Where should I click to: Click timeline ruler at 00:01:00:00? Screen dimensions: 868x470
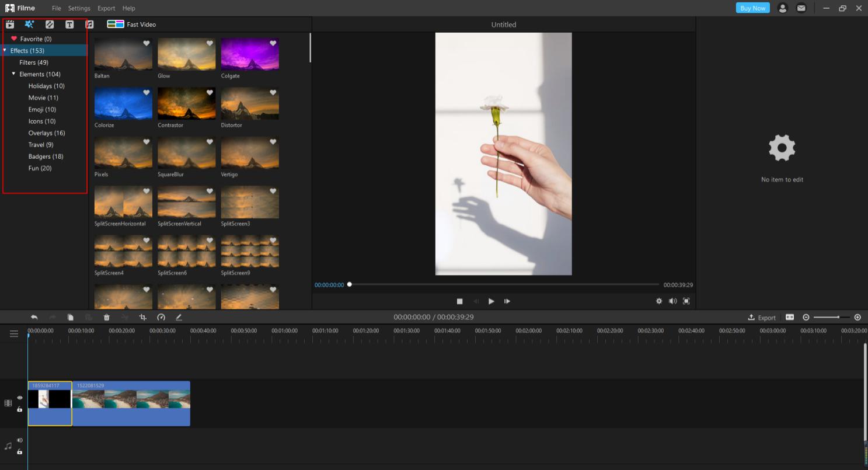(284, 330)
